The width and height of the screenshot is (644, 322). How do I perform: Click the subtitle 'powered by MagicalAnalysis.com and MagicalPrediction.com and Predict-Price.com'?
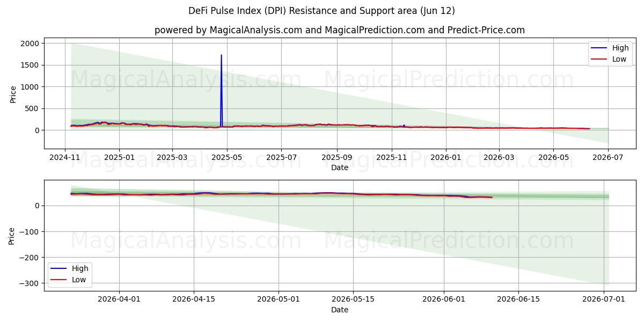pos(340,30)
